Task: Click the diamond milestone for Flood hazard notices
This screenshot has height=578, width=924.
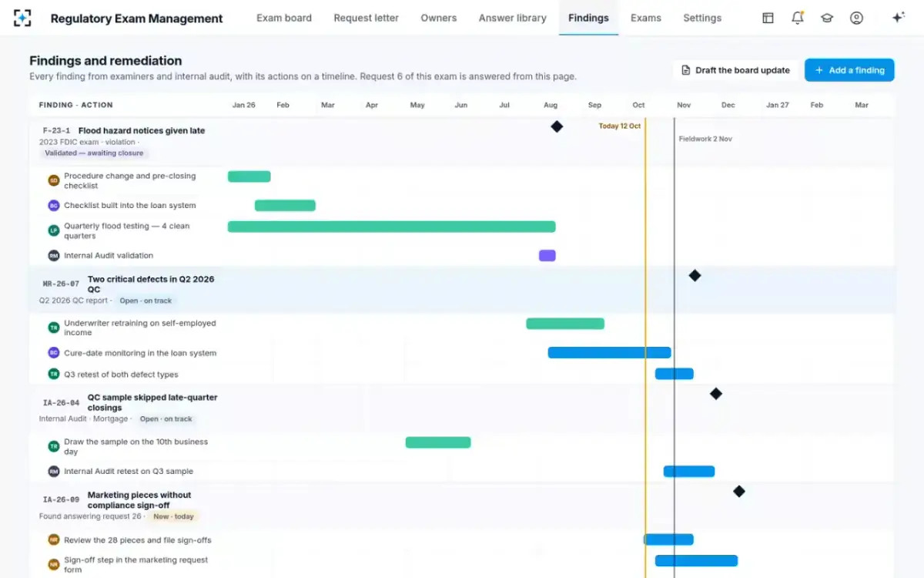Action: pyautogui.click(x=557, y=126)
